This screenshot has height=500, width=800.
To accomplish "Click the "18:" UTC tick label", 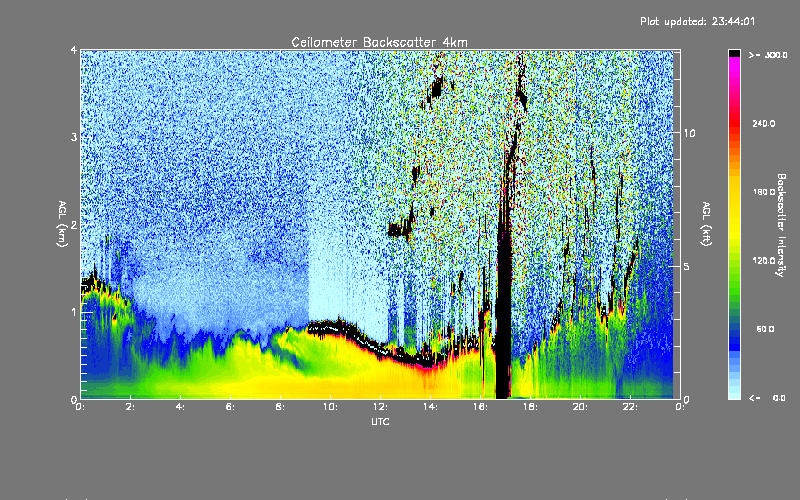I will [530, 407].
